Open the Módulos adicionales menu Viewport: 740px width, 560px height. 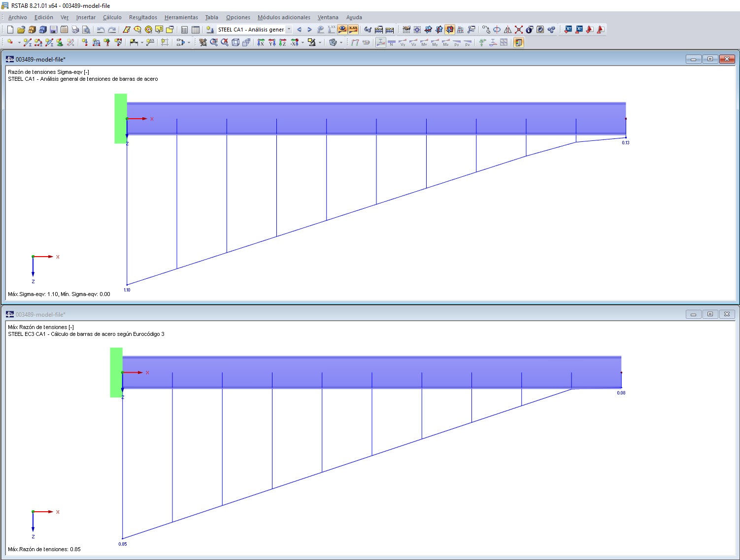[x=284, y=17]
